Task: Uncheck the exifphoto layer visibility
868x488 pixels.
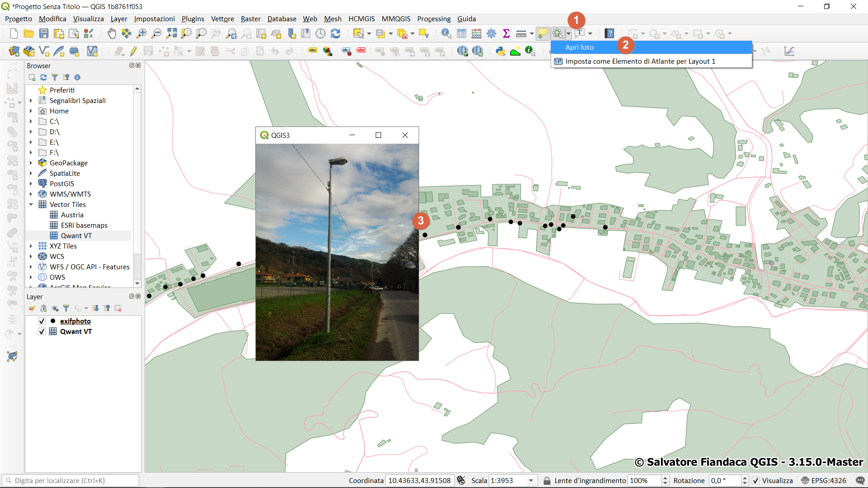Action: click(42, 321)
